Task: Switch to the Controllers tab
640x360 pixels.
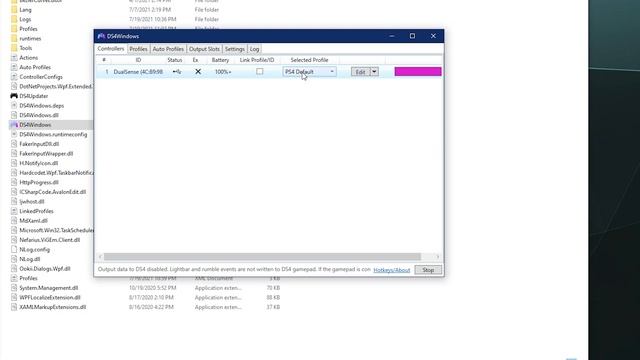Action: pos(111,49)
